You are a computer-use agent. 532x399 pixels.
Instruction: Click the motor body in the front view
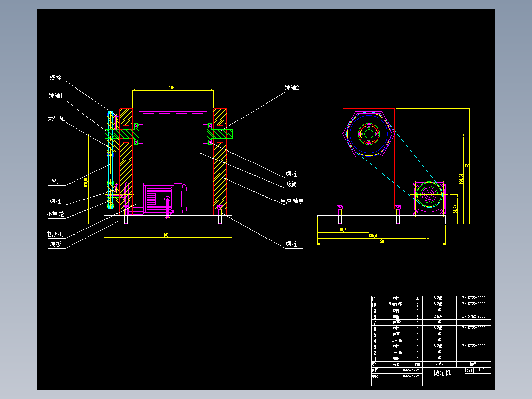(158, 199)
